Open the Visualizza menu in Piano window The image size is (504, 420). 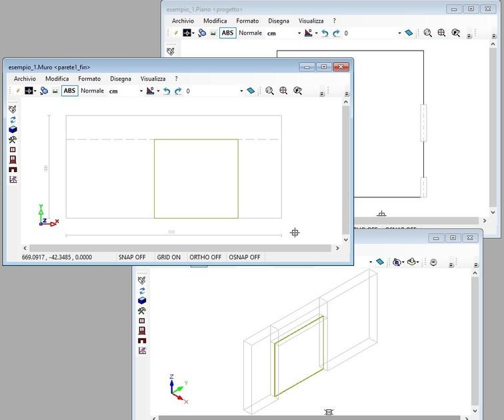(x=311, y=21)
